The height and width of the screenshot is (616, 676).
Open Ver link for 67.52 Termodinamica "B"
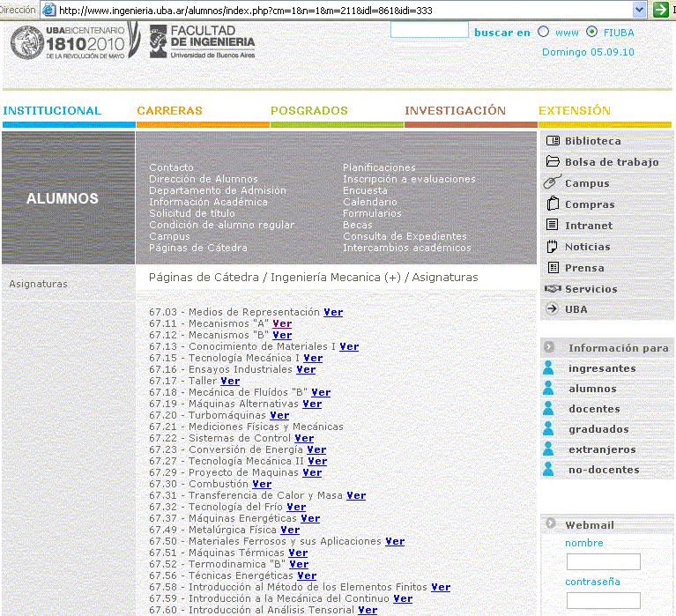[x=299, y=564]
